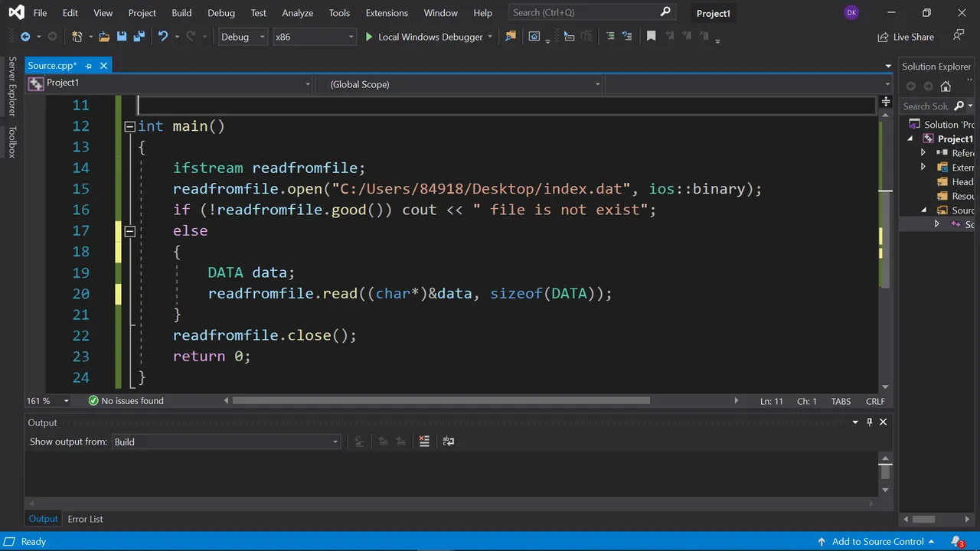Click the Open File folder icon
The image size is (980, 551).
[x=103, y=37]
